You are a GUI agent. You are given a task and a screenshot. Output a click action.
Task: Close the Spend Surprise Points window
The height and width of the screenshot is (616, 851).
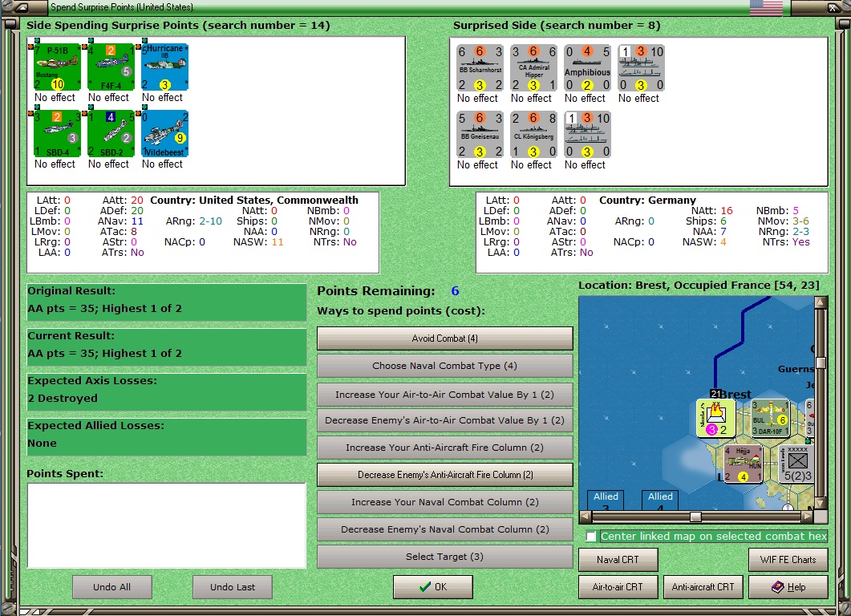833,7
